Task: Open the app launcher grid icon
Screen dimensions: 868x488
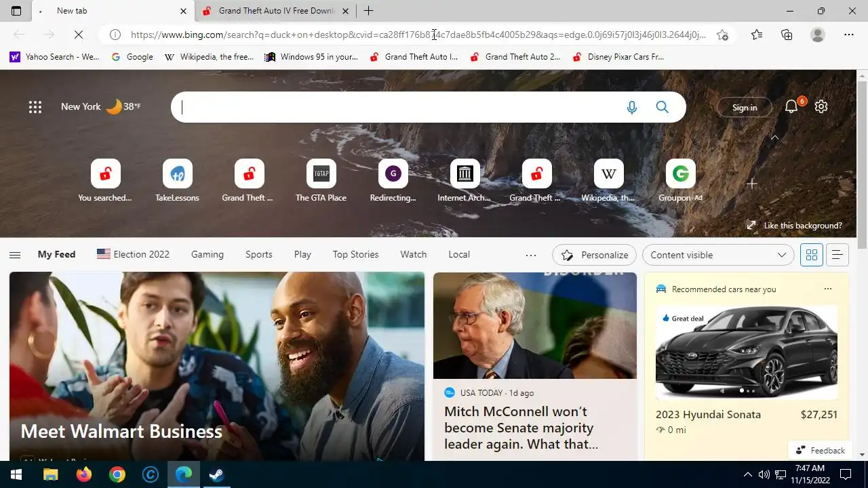Action: 35,106
